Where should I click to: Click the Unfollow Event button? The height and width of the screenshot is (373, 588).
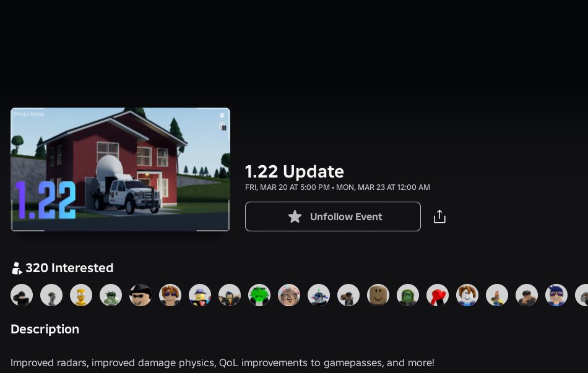(332, 217)
